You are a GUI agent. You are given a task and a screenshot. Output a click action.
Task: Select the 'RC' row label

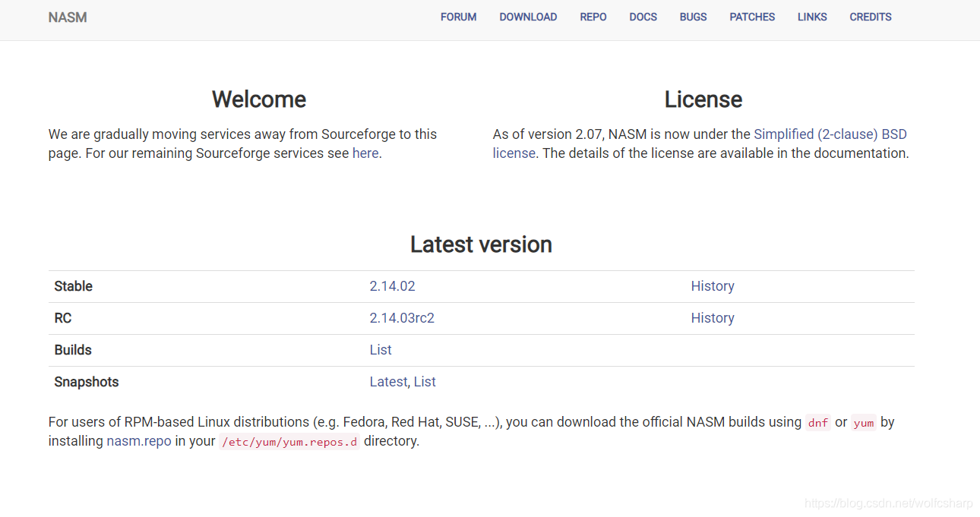point(63,318)
